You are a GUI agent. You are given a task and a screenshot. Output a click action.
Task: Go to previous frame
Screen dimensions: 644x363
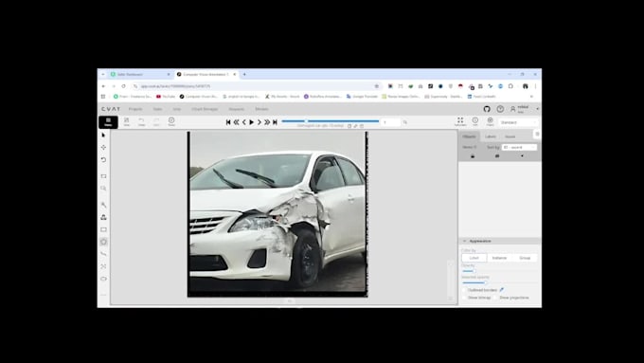(x=244, y=122)
